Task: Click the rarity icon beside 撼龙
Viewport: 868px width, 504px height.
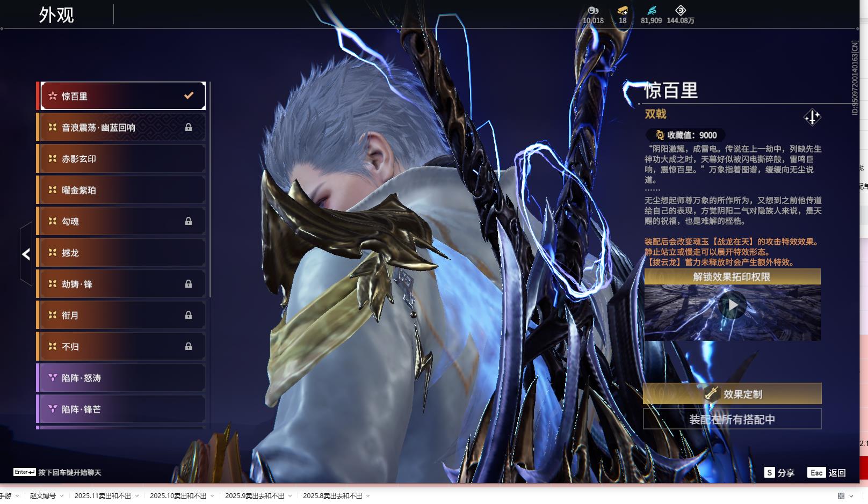Action: point(52,252)
